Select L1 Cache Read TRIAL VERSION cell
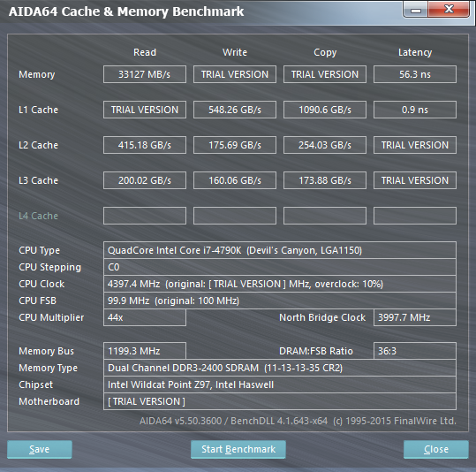This screenshot has width=476, height=472. pos(145,110)
